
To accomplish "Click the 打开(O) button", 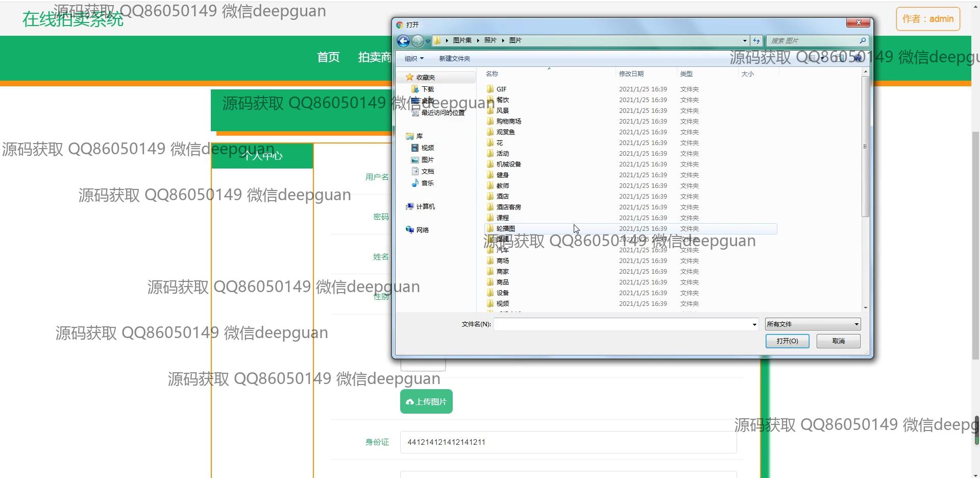I will tap(787, 341).
